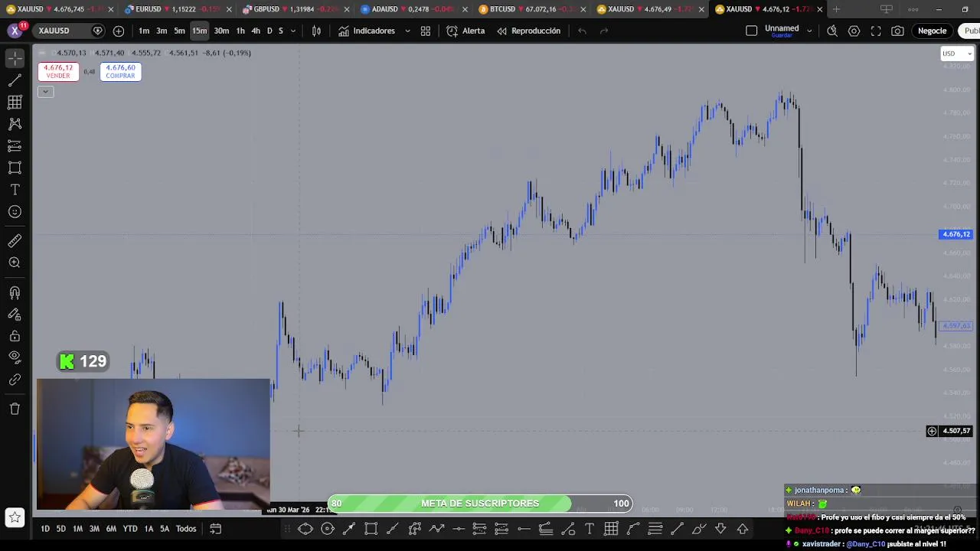Select the 5D date range

pos(60,529)
